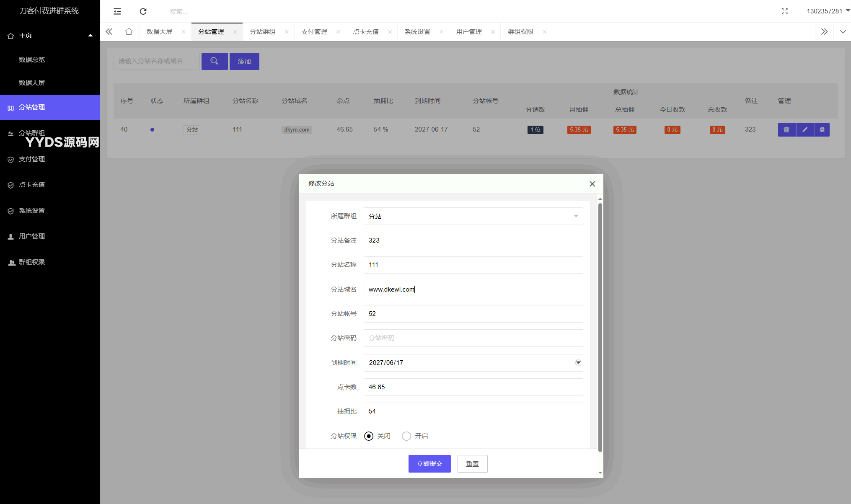
Task: Enter fullscreen via the expand icon
Action: tap(784, 11)
